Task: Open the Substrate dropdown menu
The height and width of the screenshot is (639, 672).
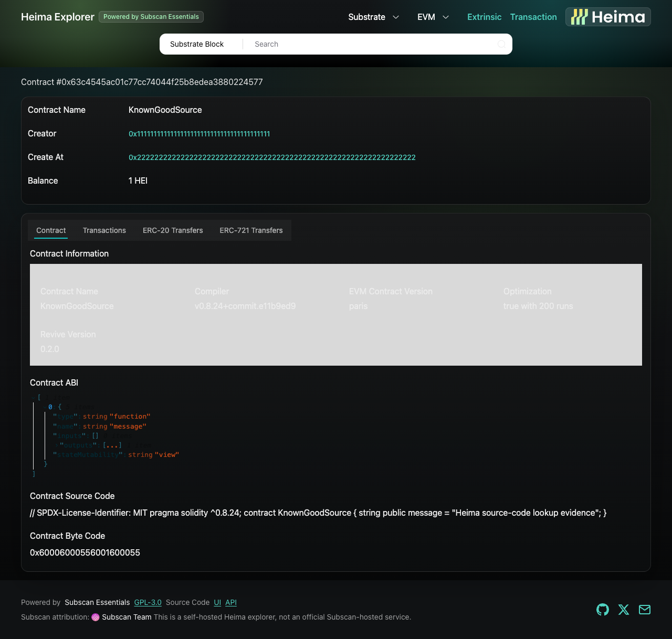Action: [x=374, y=17]
